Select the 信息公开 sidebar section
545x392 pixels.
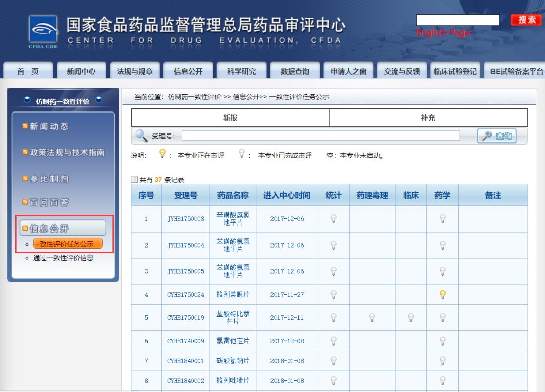pyautogui.click(x=63, y=228)
